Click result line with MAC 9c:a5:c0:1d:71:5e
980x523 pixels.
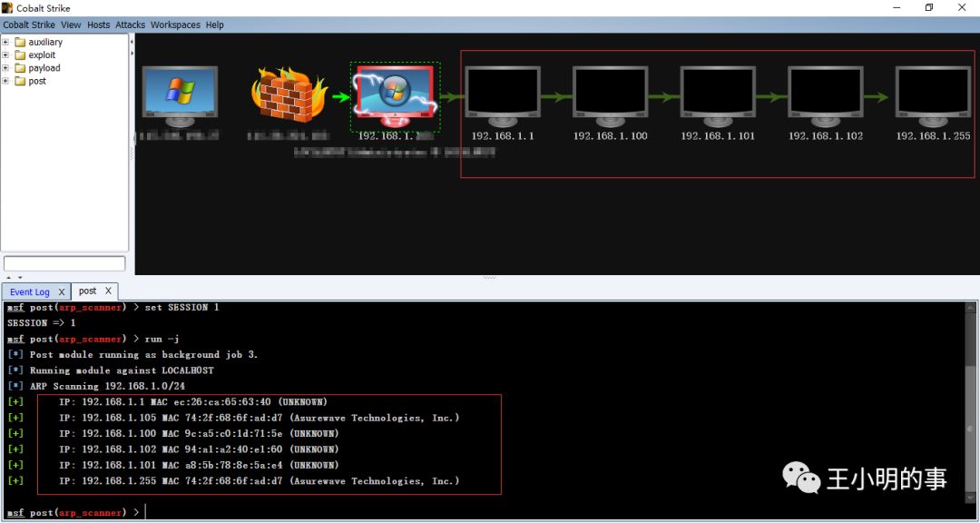[173, 433]
